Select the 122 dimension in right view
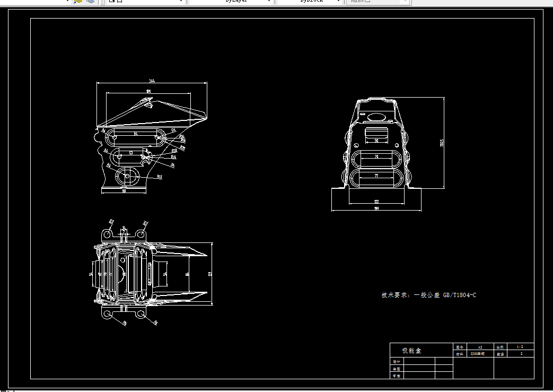 [x=376, y=202]
